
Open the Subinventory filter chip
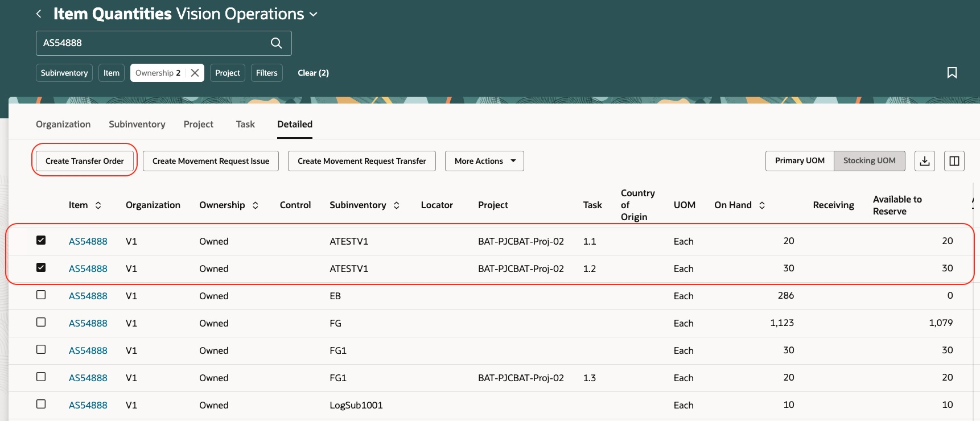tap(64, 73)
